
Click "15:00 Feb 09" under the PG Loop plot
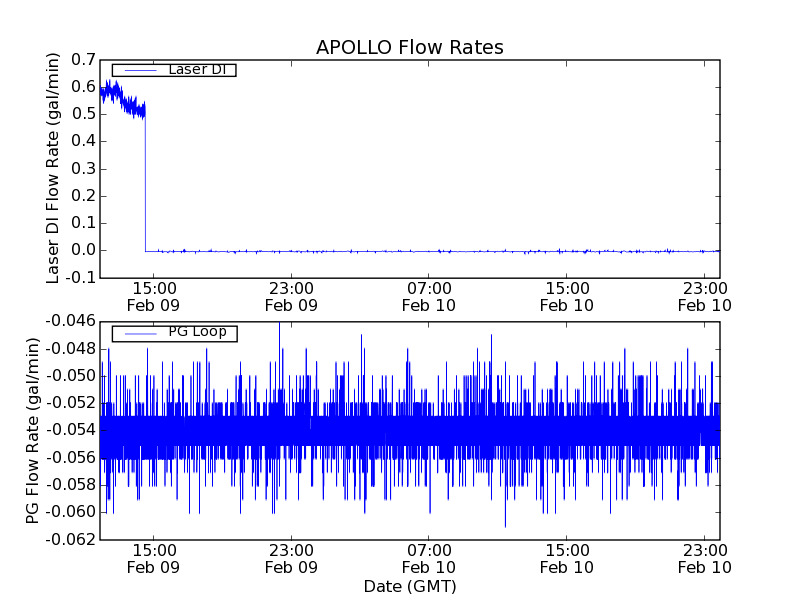click(154, 559)
